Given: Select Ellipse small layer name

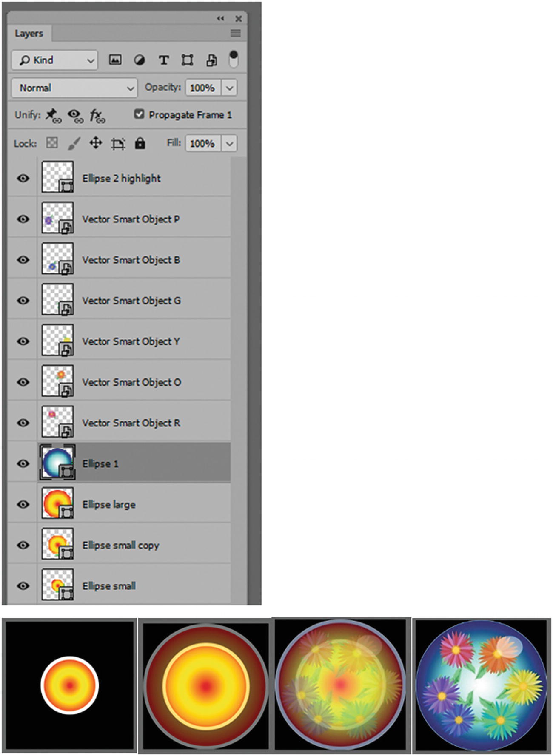Looking at the screenshot, I should tap(109, 586).
